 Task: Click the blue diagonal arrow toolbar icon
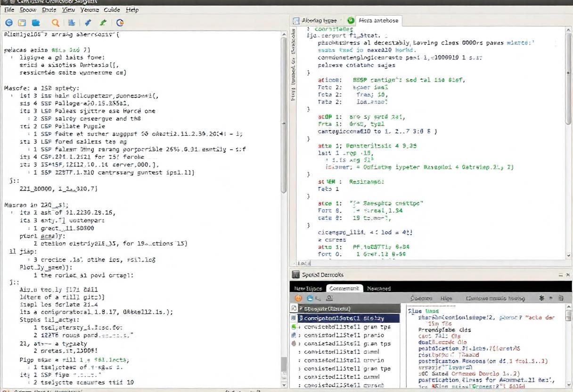(88, 22)
